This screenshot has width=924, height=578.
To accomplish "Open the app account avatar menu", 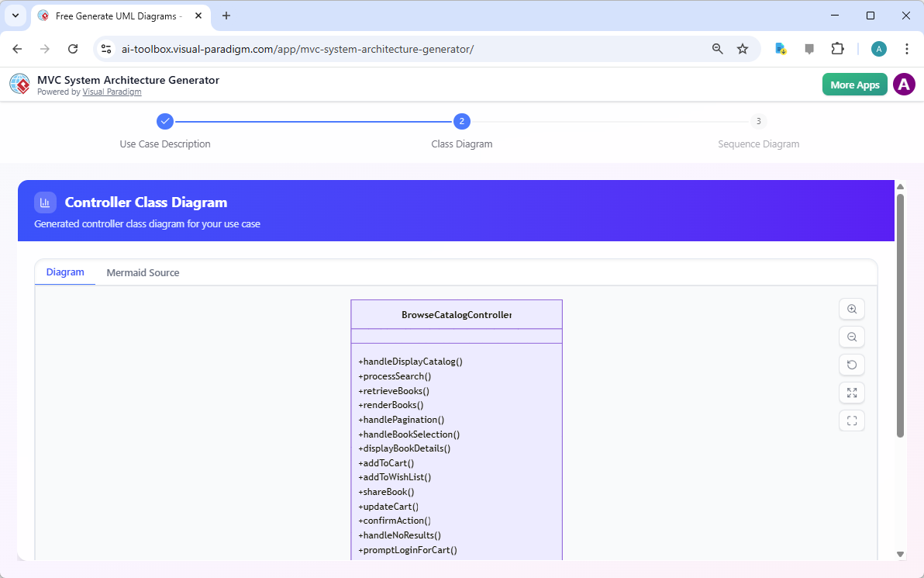I will [904, 84].
